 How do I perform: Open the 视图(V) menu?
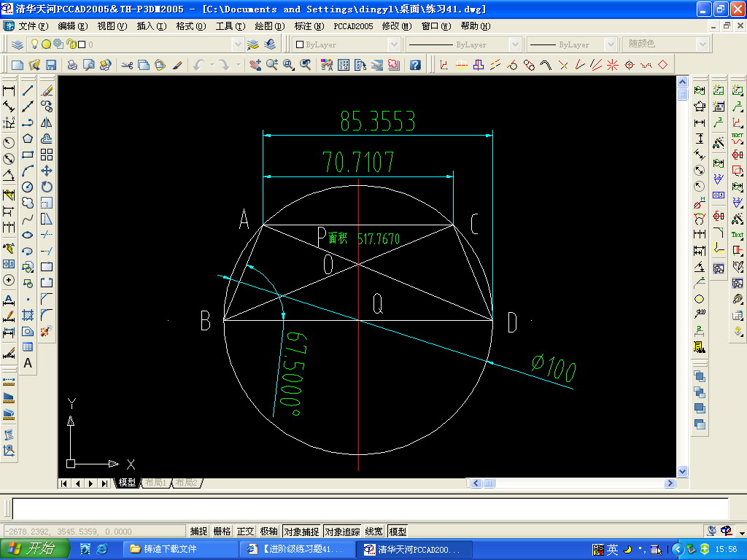coord(112,26)
